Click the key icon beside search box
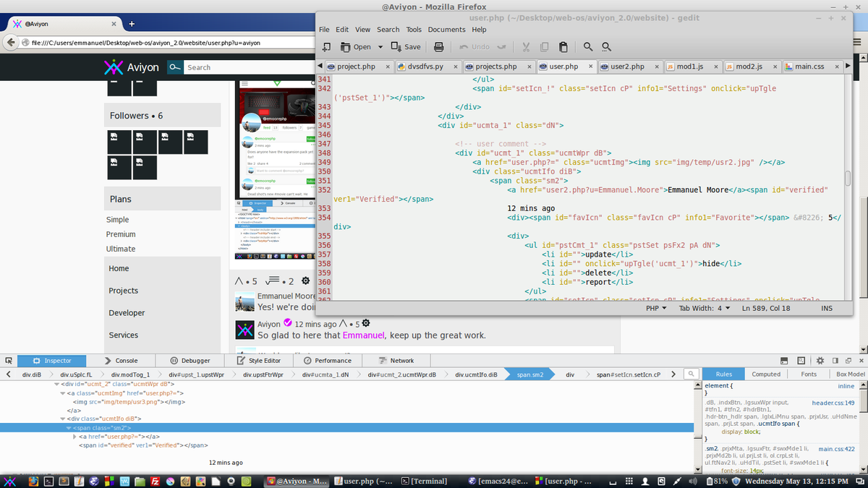Image resolution: width=868 pixels, height=488 pixels. coord(175,67)
